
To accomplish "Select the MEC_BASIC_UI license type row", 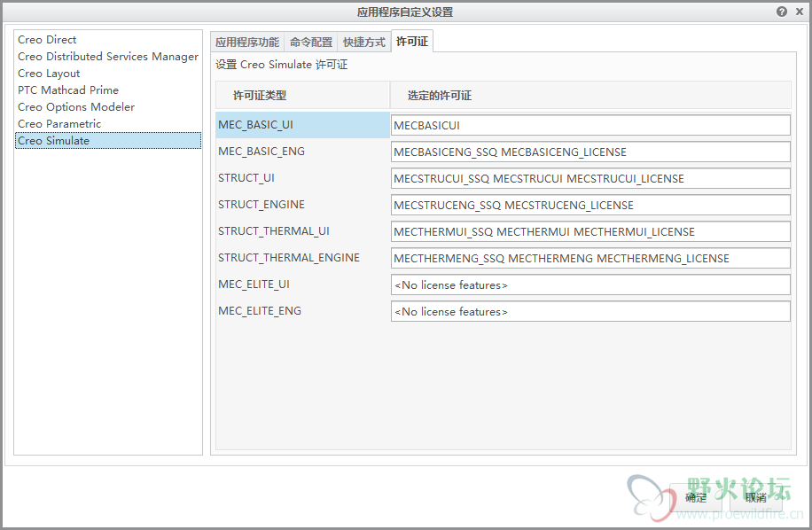I will pos(302,125).
